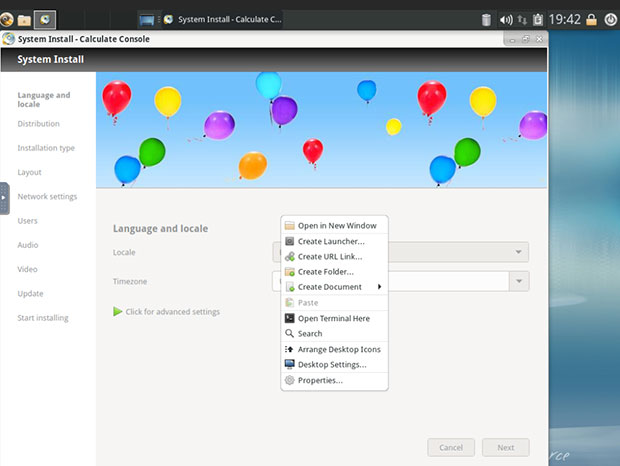Image resolution: width=620 pixels, height=466 pixels.
Task: Select Layout step in sidebar
Action: tap(29, 172)
